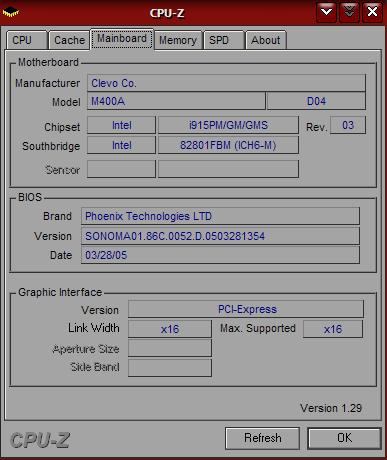Screen dimensions: 387x460
Task: Click BIOS brand Phoenix Technologies LTD
Action: pyautogui.click(x=220, y=216)
